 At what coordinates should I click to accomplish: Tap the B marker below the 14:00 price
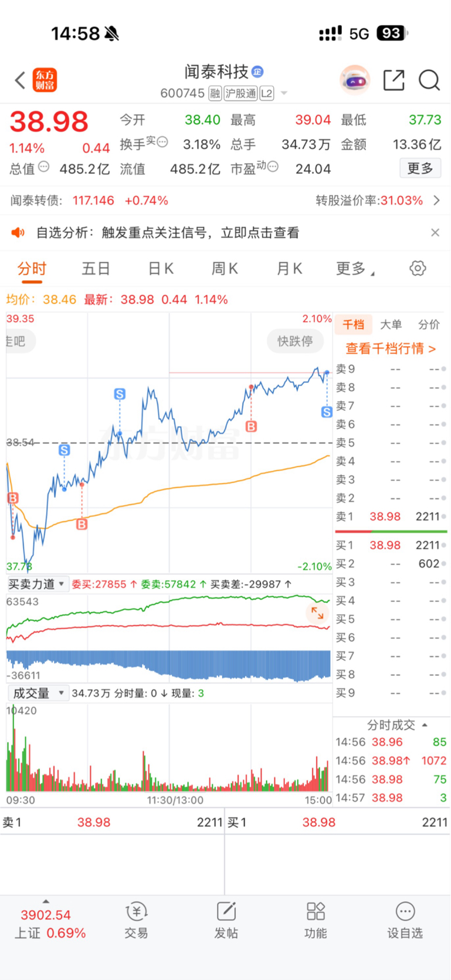252,427
